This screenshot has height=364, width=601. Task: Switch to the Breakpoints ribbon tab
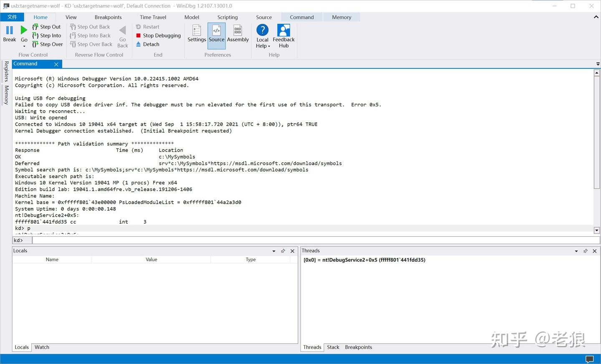click(x=108, y=17)
